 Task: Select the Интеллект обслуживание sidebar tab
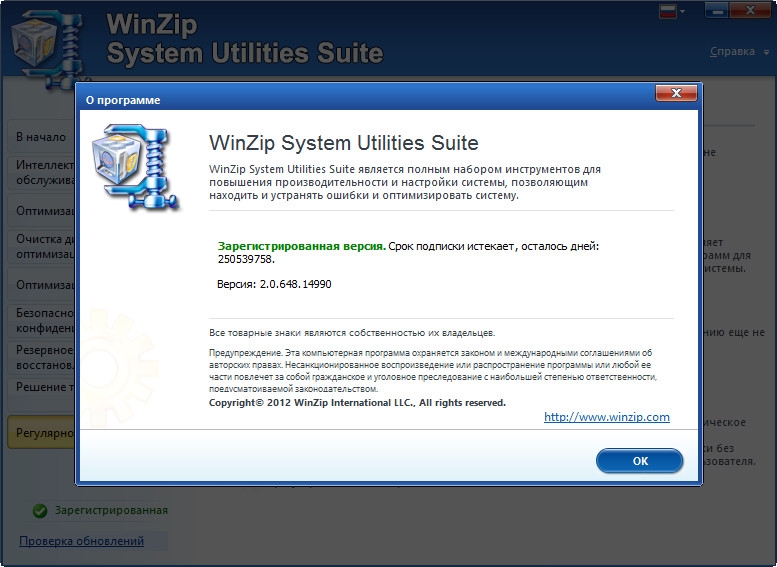coord(42,172)
